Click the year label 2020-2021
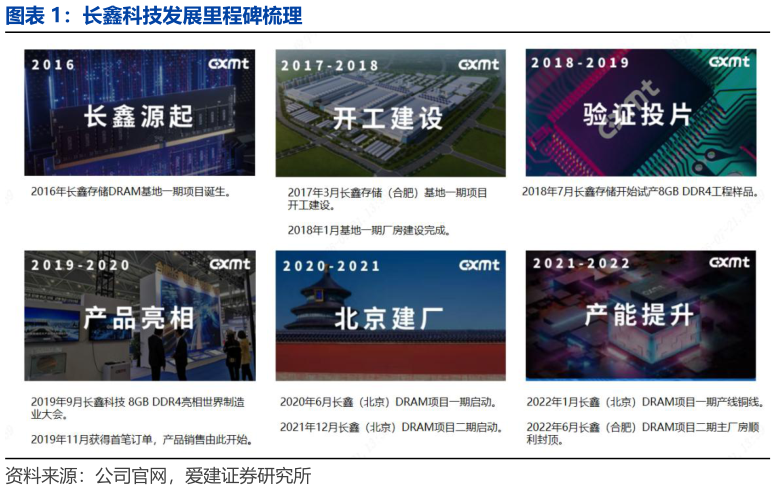Screen dimensions: 776x490 (x=332, y=266)
